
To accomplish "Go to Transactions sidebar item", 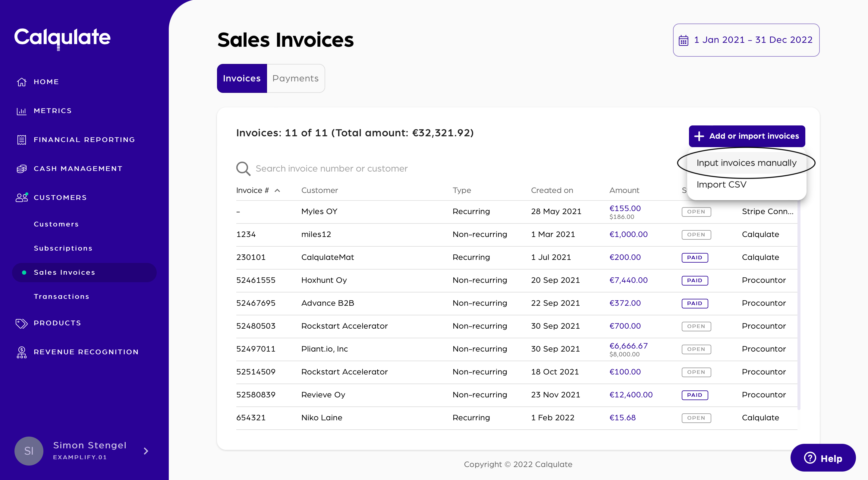I will tap(62, 297).
